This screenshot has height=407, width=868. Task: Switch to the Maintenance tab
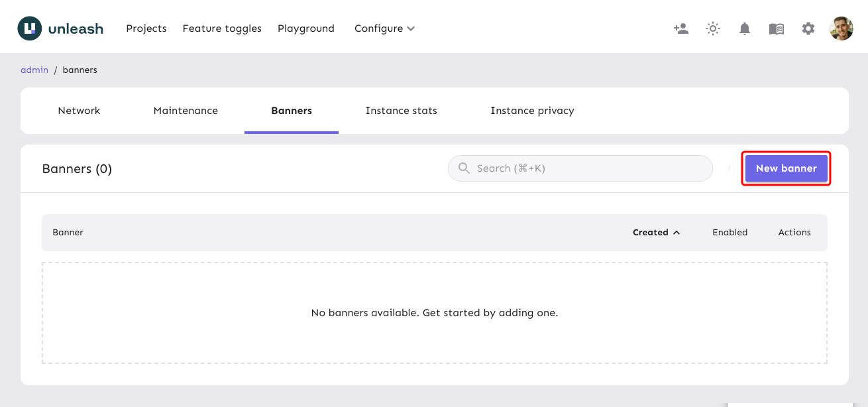pos(186,111)
